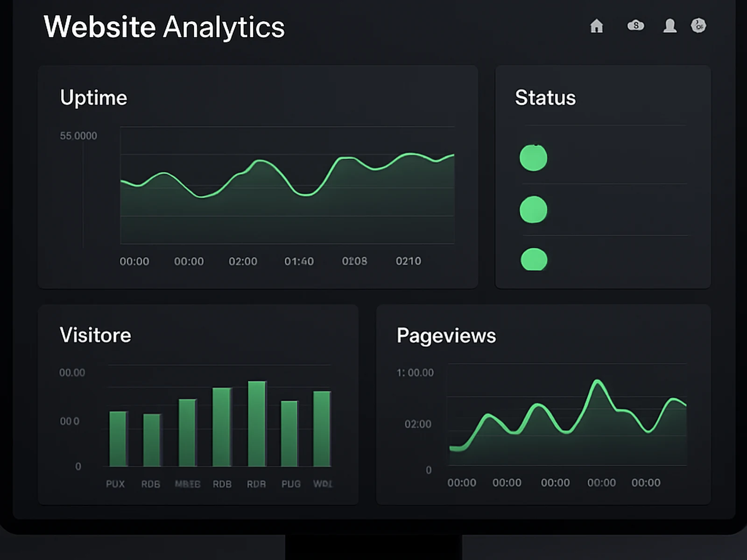Image resolution: width=747 pixels, height=560 pixels.
Task: Select the Pageviews panel heading
Action: coord(446,336)
